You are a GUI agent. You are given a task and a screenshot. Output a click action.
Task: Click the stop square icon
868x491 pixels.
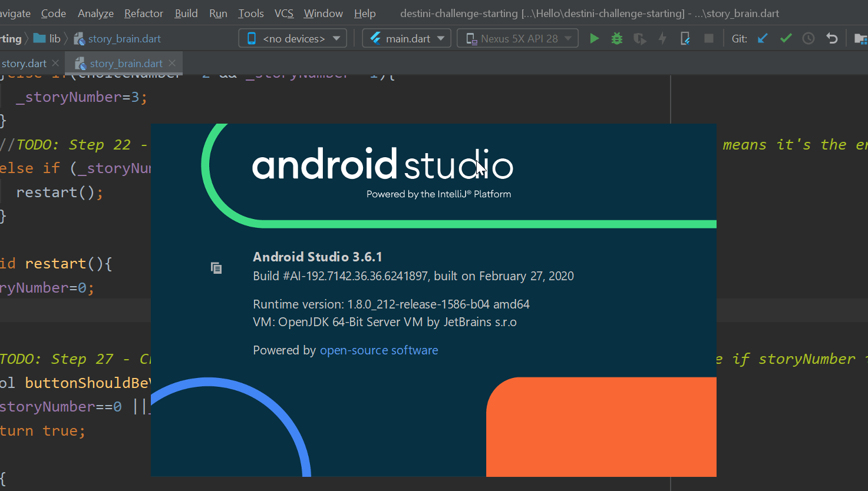[x=709, y=39]
